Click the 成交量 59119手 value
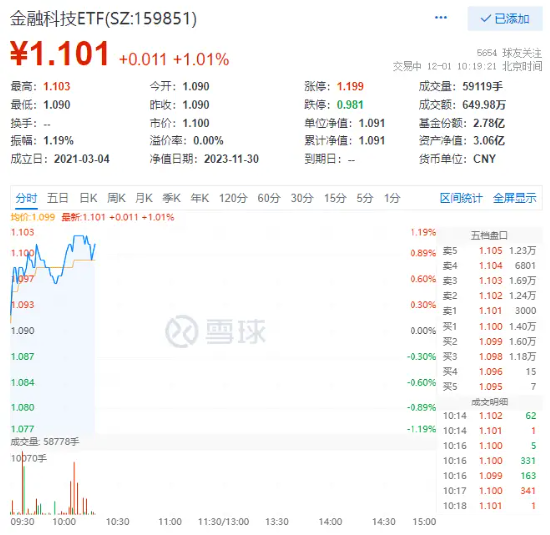This screenshot has width=550, height=535. (482, 86)
